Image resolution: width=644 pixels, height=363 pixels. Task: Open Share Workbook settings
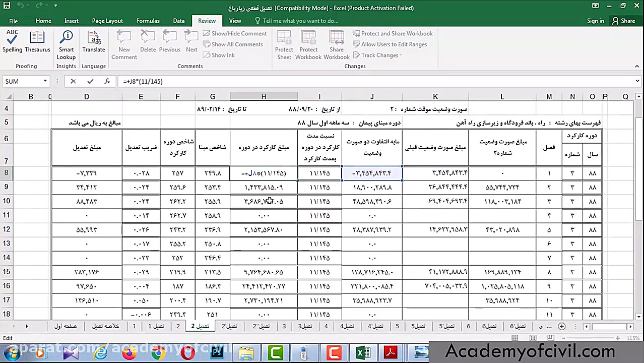336,44
